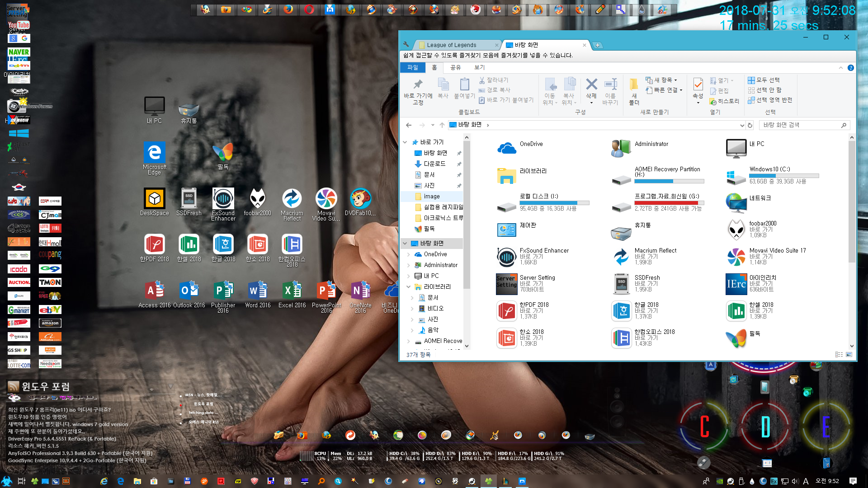This screenshot has height=488, width=868.
Task: Click the Access 2016 desktop icon
Action: click(x=154, y=294)
